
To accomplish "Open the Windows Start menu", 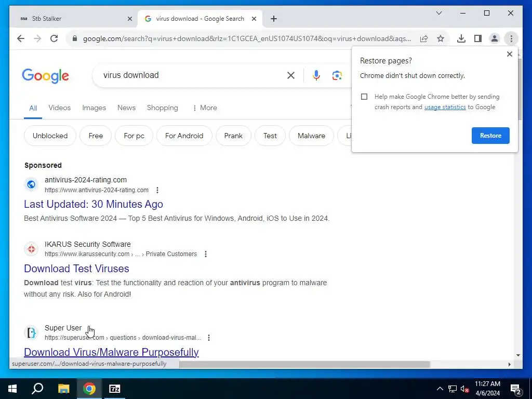I will click(12, 389).
